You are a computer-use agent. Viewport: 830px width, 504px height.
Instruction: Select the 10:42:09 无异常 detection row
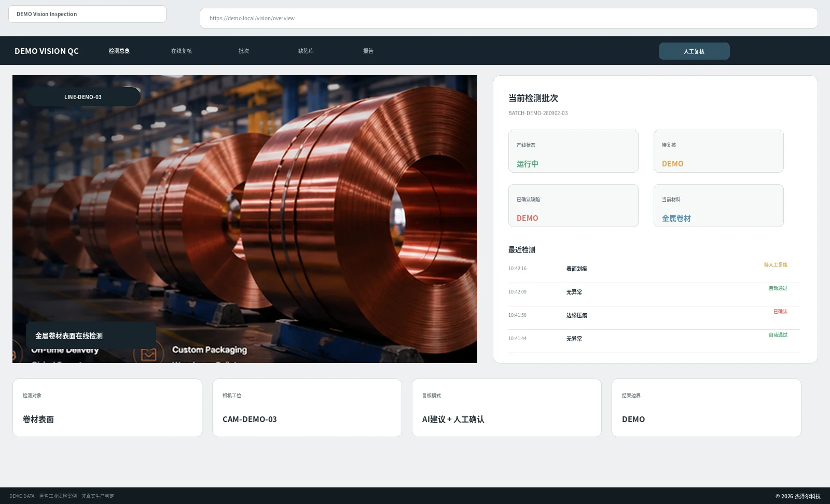click(x=654, y=295)
